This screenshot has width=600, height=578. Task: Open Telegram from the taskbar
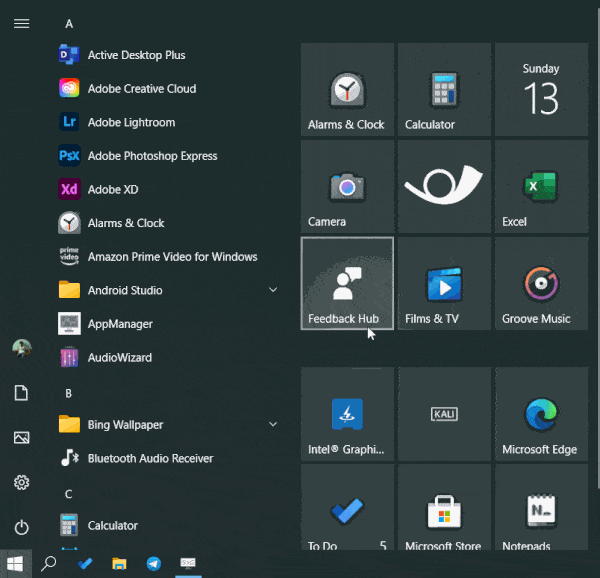pyautogui.click(x=153, y=563)
